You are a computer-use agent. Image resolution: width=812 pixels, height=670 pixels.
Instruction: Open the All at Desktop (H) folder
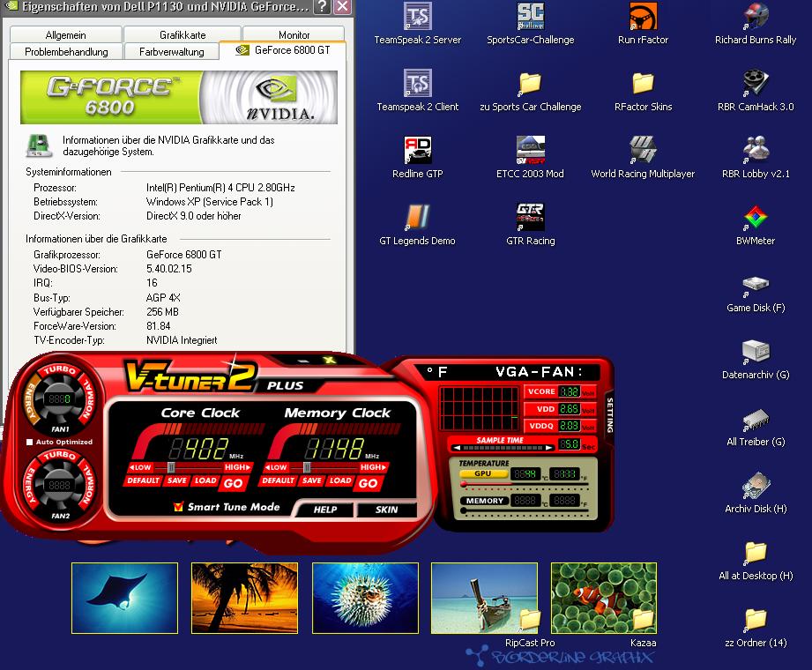[x=755, y=553]
